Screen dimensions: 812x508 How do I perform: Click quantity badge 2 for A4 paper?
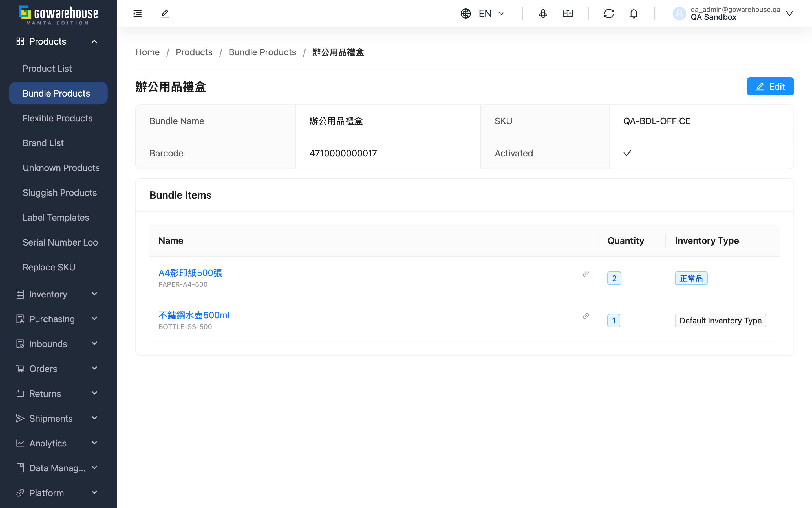coord(614,278)
